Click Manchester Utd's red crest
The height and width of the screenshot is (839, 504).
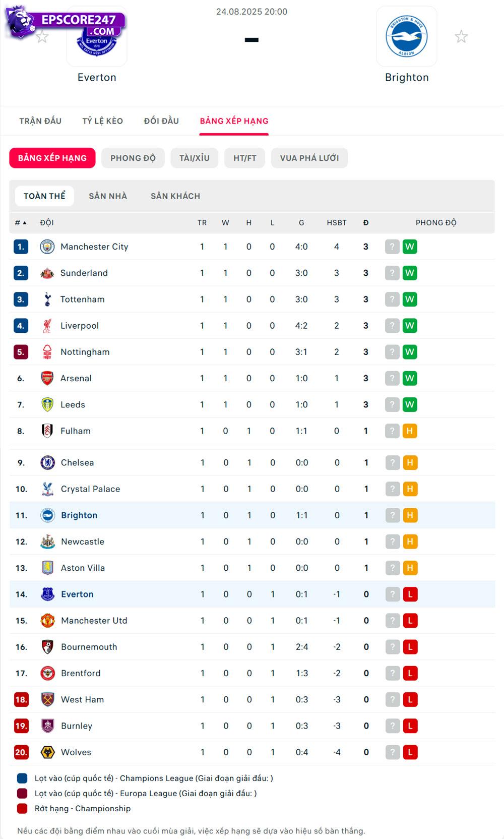click(x=47, y=621)
